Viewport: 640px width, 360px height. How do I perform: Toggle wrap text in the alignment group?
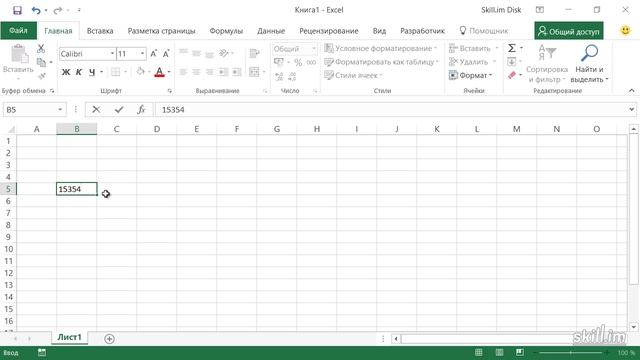click(254, 53)
